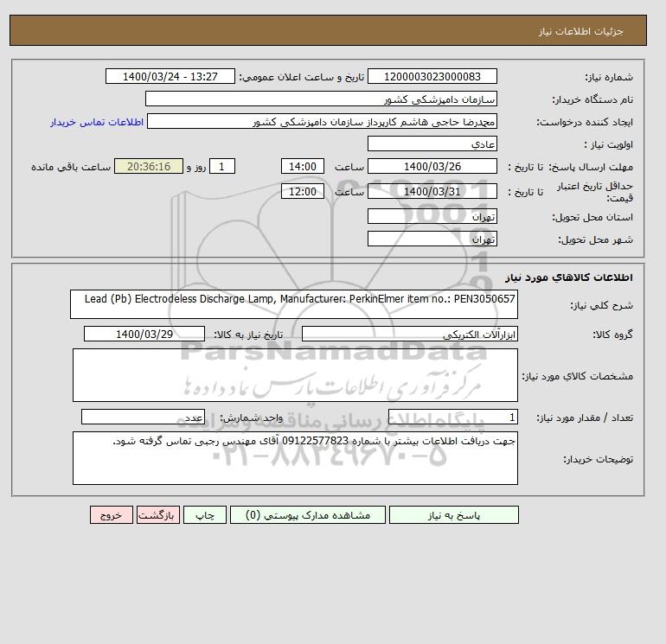The height and width of the screenshot is (644, 666).
Task: Click the announcement date field 1400/03/24 - 13:27
Action: coord(170,76)
